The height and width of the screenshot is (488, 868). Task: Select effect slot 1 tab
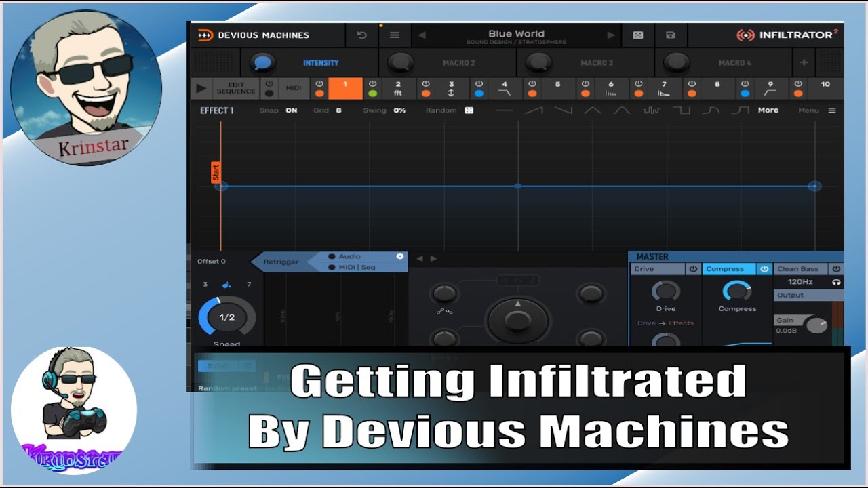click(x=345, y=88)
